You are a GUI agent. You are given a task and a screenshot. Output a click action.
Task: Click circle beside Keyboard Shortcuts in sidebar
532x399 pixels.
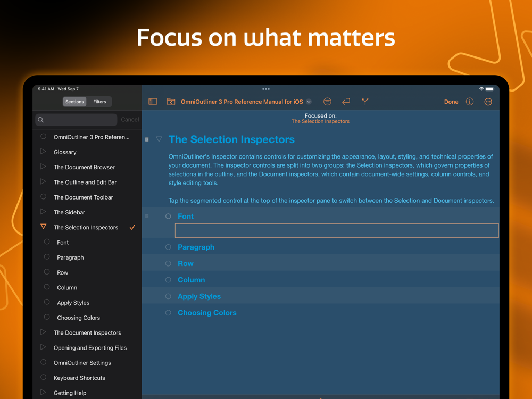tap(44, 377)
